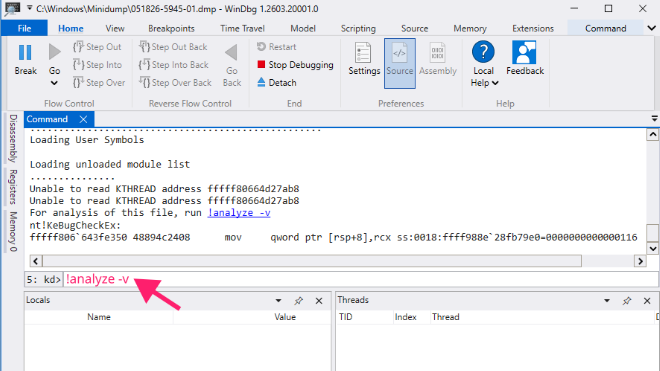
Task: Open the Time Travel ribbon tab
Action: [x=242, y=28]
